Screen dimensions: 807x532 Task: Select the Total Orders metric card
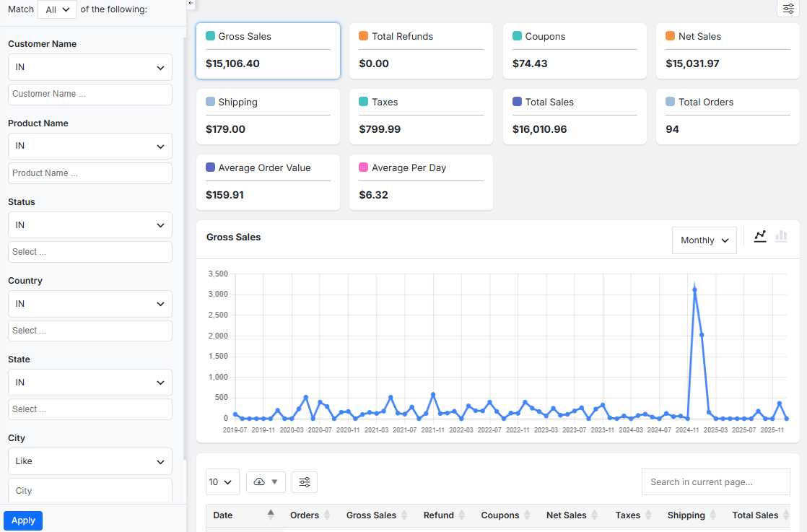tap(728, 117)
